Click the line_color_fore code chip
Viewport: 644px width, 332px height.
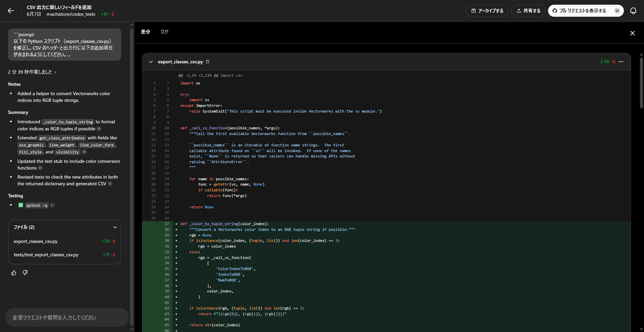coord(97,145)
